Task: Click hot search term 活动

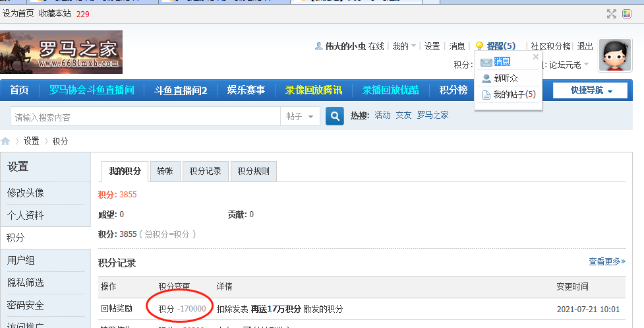Action: (382, 115)
